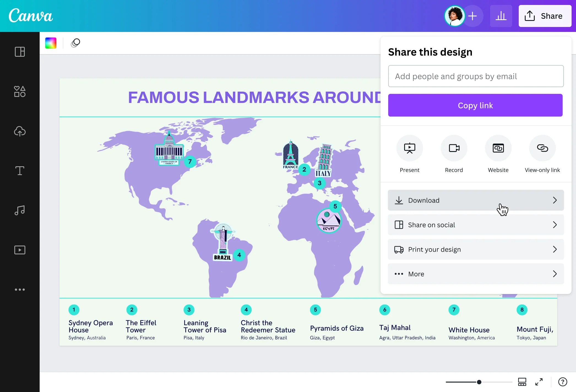Expand the Share on social options
The image size is (576, 392).
click(x=476, y=225)
